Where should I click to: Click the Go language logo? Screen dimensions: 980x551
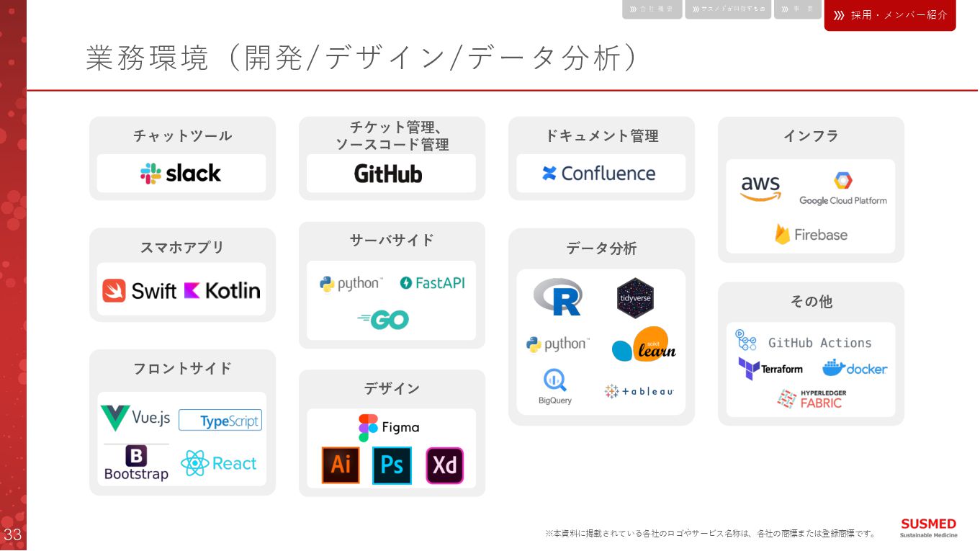point(383,320)
